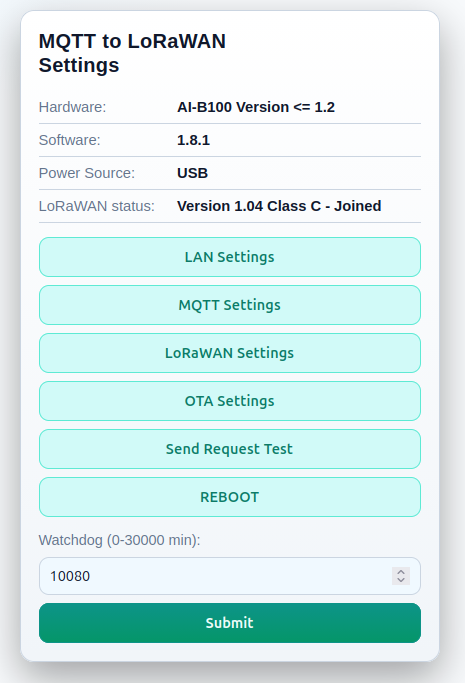Viewport: 465px width, 683px height.
Task: Open OTA Settings
Action: pos(230,401)
